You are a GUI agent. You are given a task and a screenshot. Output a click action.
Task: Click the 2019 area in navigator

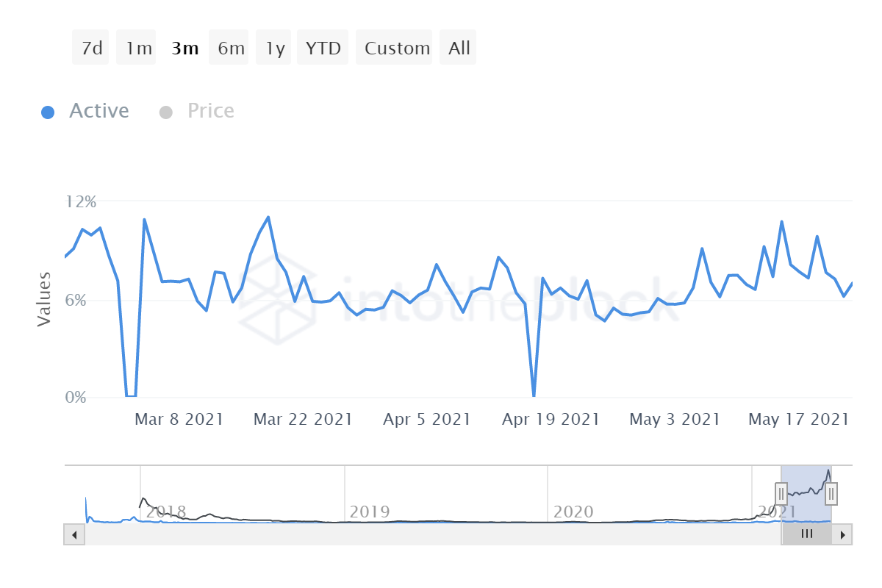click(x=370, y=512)
